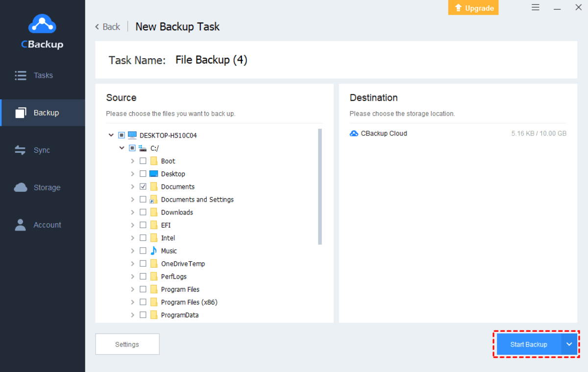The width and height of the screenshot is (588, 372).
Task: Edit the task name File Backup (4)
Action: [x=211, y=60]
